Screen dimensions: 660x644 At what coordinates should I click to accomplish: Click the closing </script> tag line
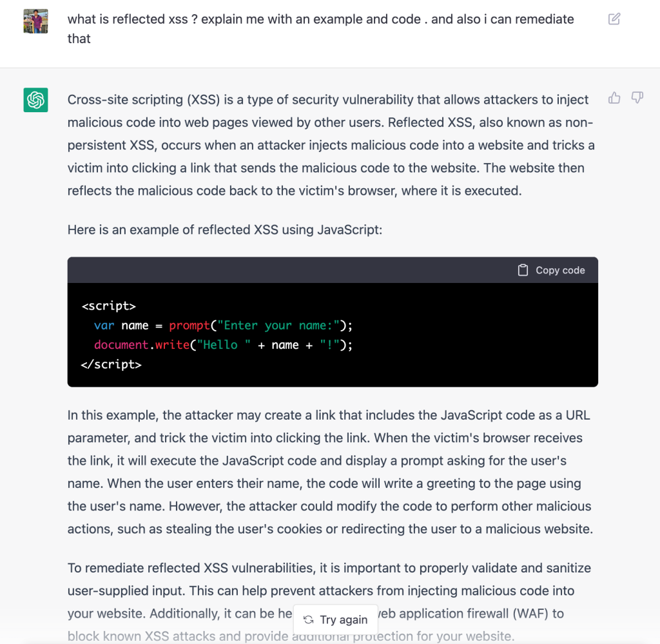(x=112, y=364)
